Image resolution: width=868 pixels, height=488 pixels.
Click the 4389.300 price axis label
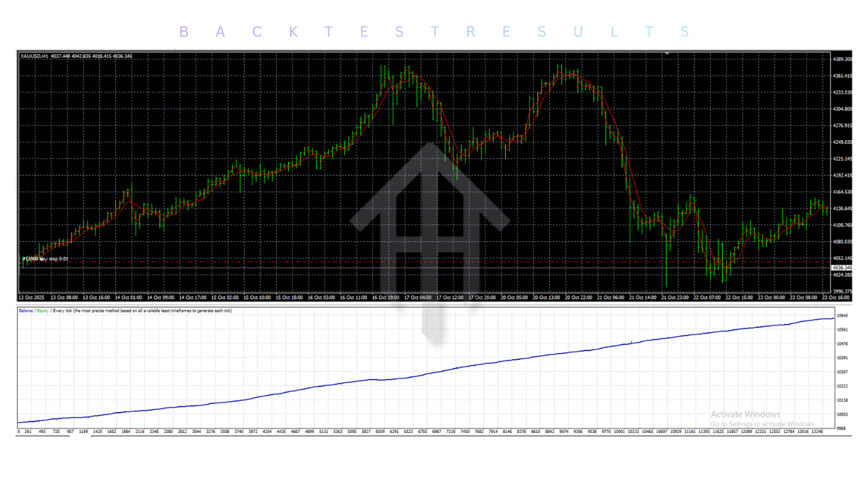pos(842,60)
